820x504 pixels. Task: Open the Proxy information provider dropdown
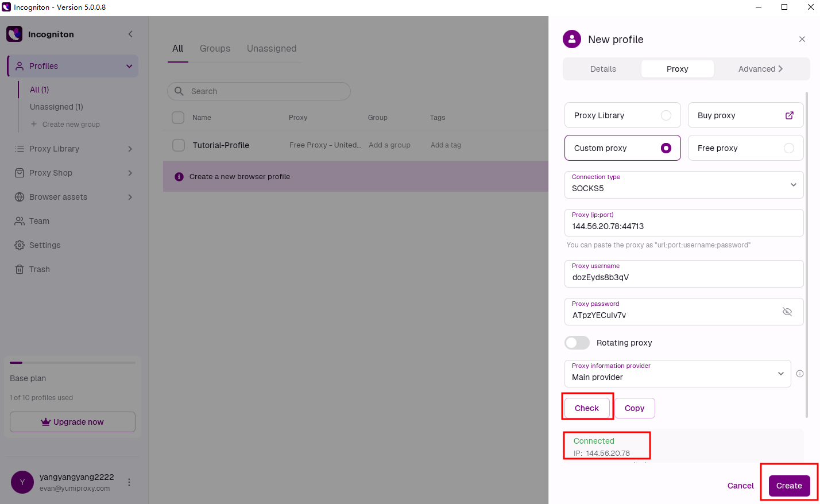[678, 374]
